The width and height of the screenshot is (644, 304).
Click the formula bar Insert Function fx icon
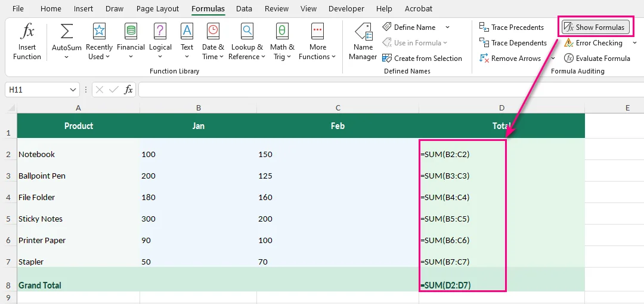click(x=129, y=89)
